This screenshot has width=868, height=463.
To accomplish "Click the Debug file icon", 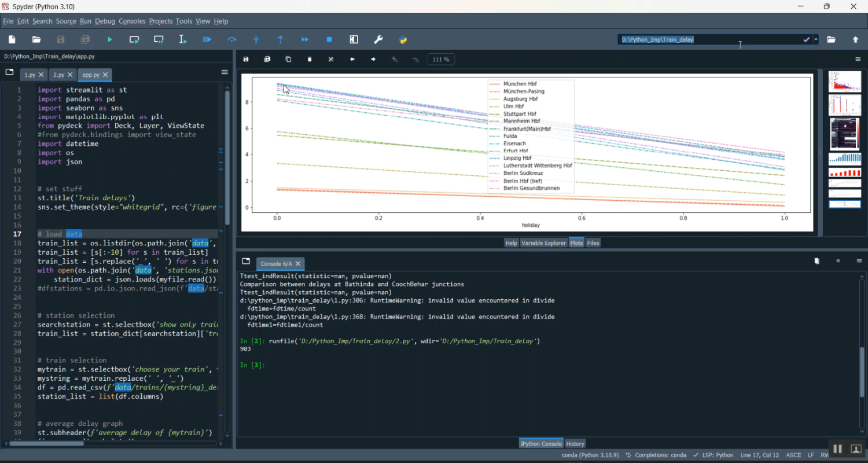I will pyautogui.click(x=207, y=39).
